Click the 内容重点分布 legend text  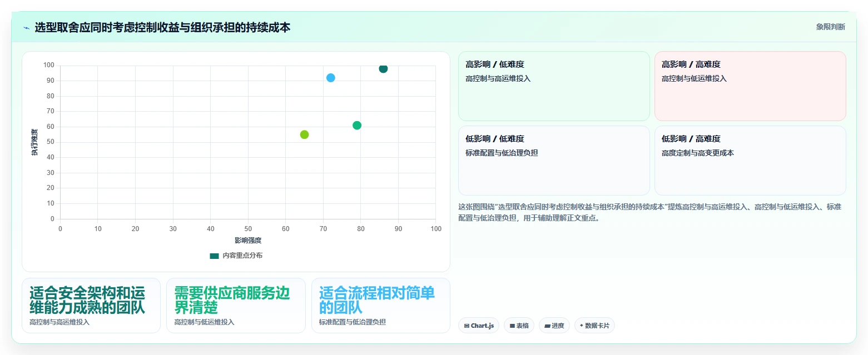pos(242,256)
